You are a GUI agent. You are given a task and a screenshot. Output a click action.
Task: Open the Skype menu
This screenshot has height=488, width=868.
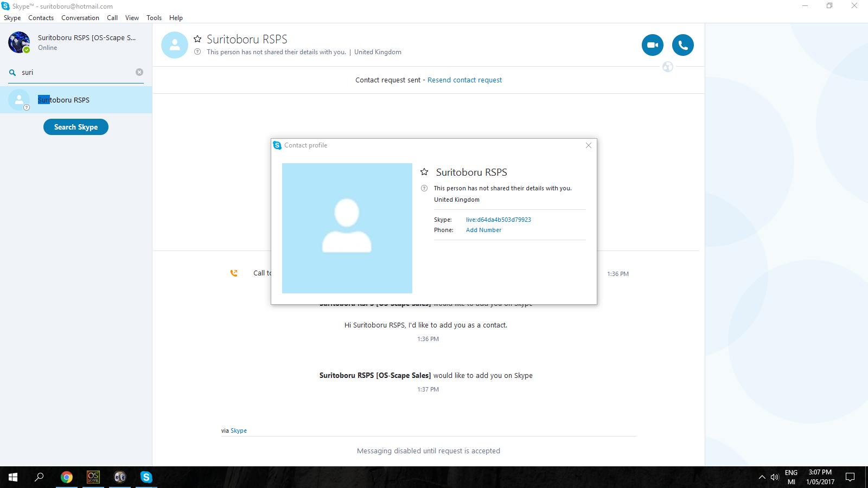point(12,18)
